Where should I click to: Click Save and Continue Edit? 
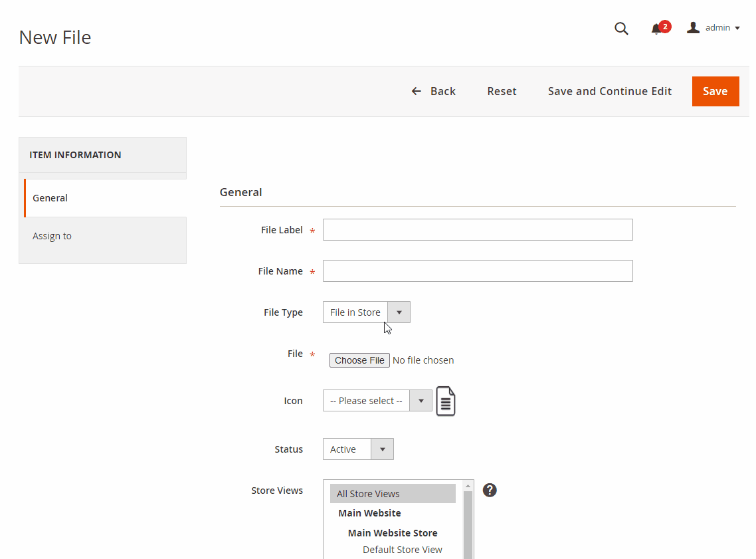[609, 91]
